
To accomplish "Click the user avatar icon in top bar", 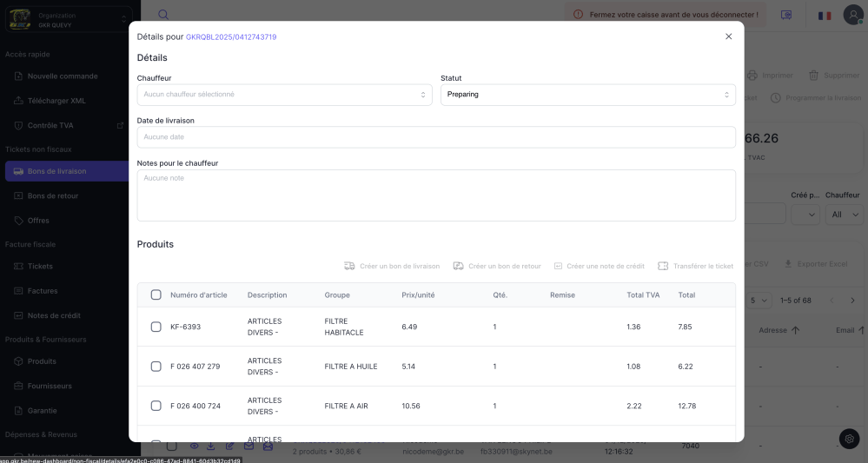I will [x=852, y=15].
